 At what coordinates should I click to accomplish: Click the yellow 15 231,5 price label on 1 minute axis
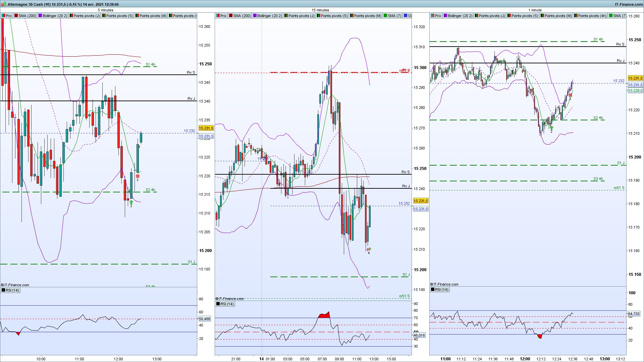coord(635,78)
